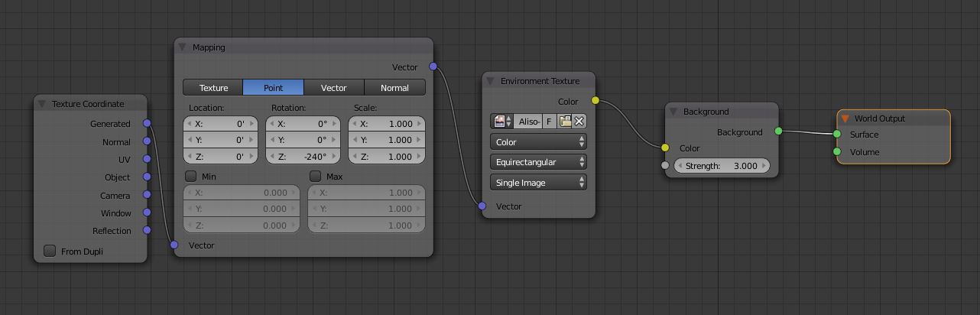The image size is (980, 315).
Task: Click the Reflection output socket
Action: tap(147, 230)
